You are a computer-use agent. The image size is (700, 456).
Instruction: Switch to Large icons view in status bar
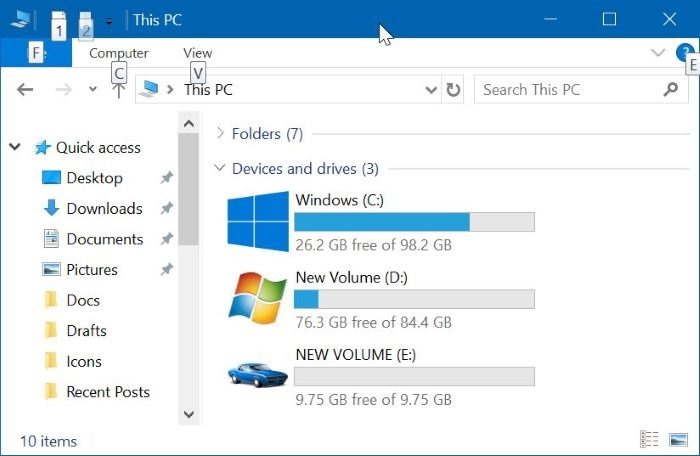[x=678, y=440]
